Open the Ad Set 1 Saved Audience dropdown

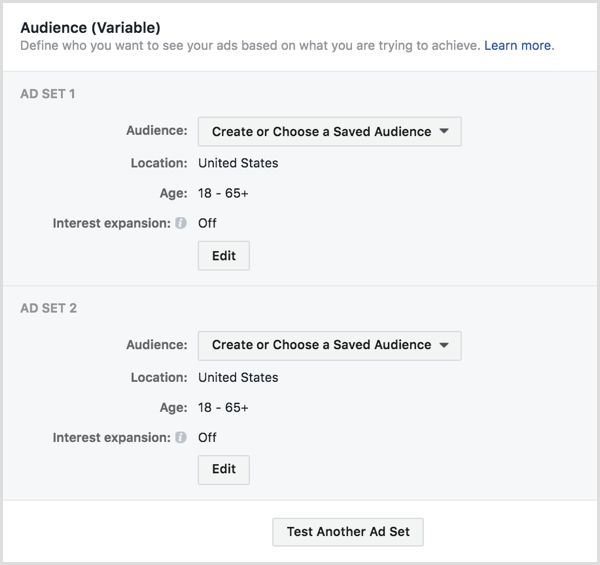click(x=329, y=132)
